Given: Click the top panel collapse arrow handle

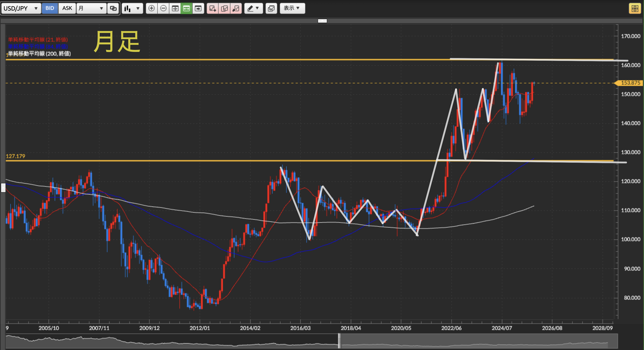Looking at the screenshot, I should click(x=322, y=21).
